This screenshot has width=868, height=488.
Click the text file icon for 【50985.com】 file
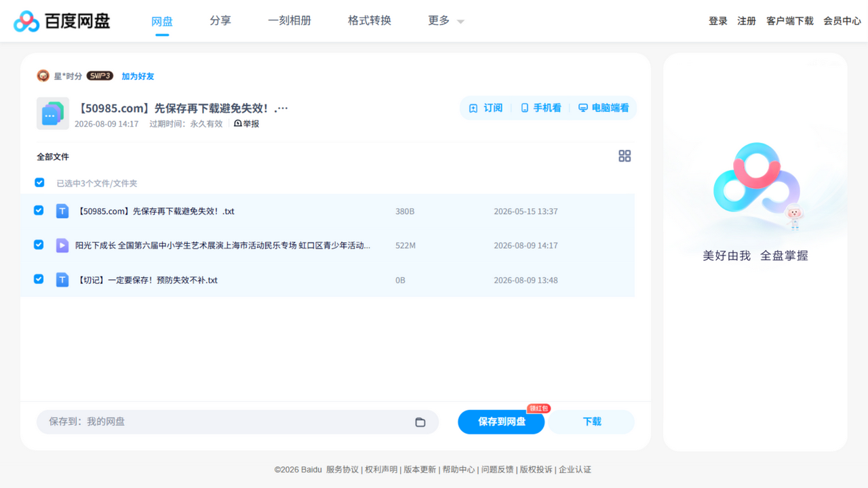(62, 211)
